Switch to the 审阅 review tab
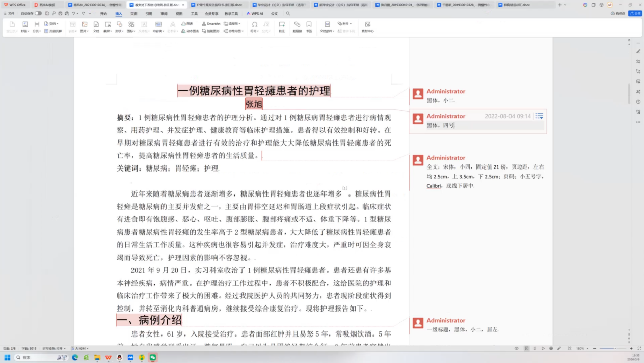Image resolution: width=644 pixels, height=363 pixels. pyautogui.click(x=164, y=14)
